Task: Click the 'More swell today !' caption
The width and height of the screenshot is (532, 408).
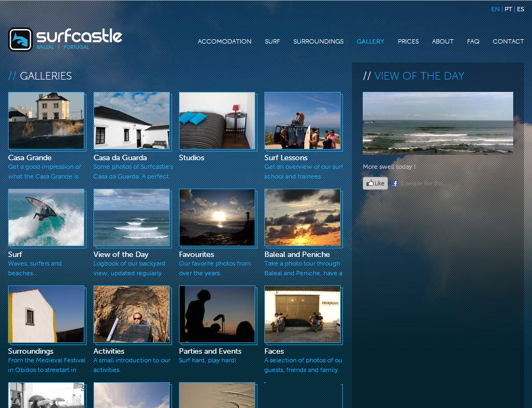Action: [389, 167]
